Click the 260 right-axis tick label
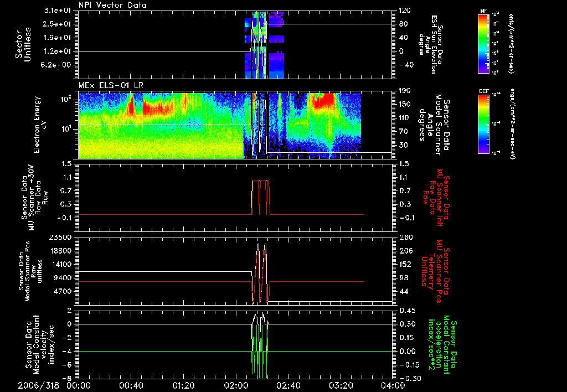The width and height of the screenshot is (567, 392). (x=406, y=237)
